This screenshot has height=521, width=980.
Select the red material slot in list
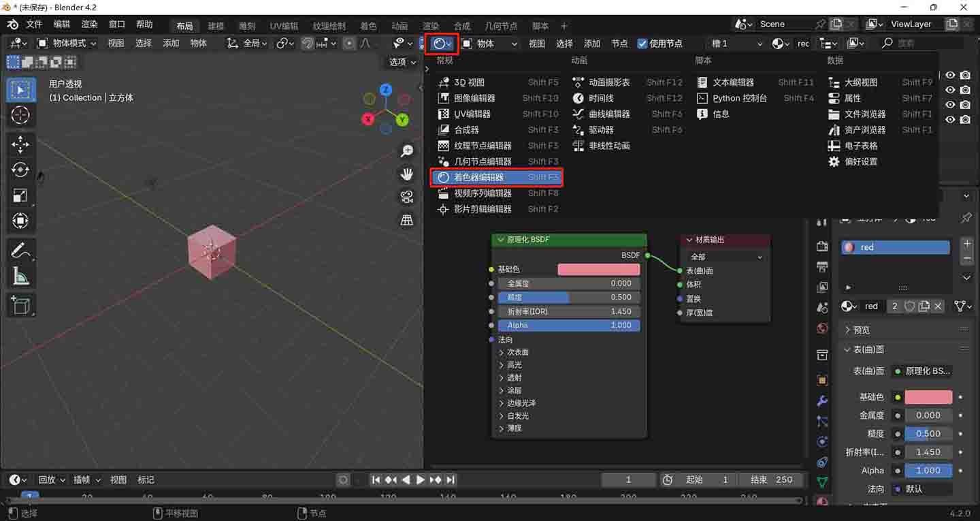[895, 247]
